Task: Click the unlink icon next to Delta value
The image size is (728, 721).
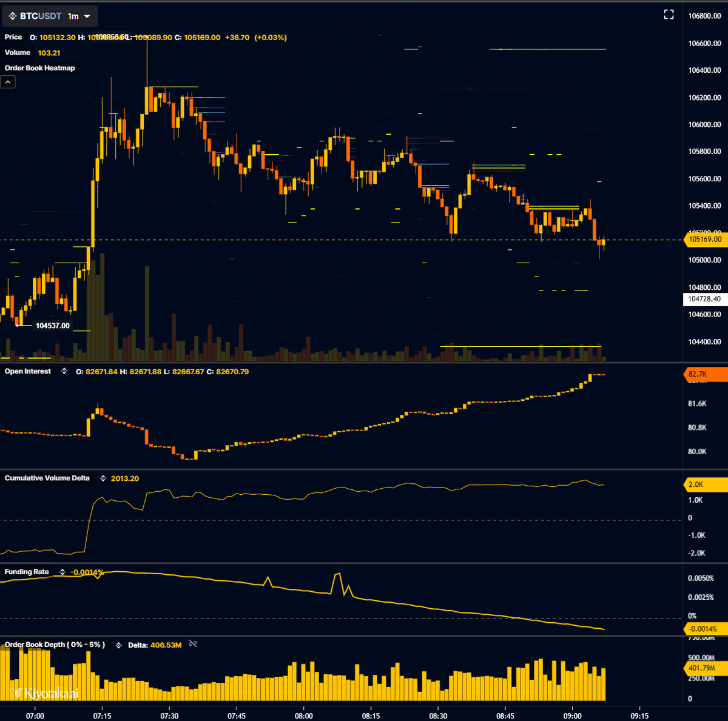Action: [193, 643]
